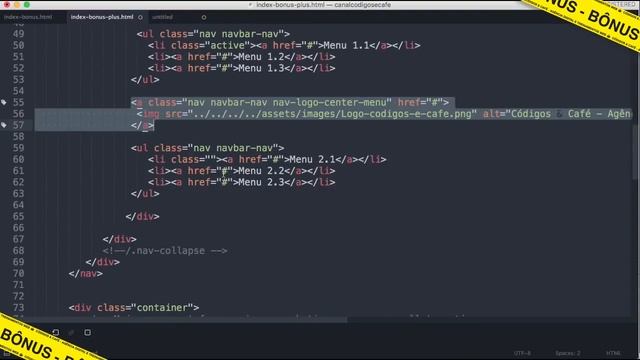Image resolution: width=640 pixels, height=360 pixels.
Task: Click line number 70 in the gutter
Action: click(x=18, y=273)
